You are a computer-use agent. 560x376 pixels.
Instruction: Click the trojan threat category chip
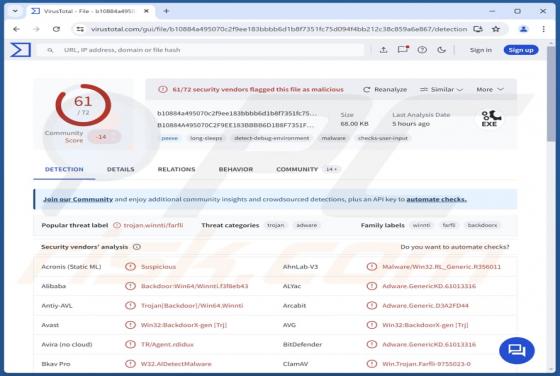point(276,225)
